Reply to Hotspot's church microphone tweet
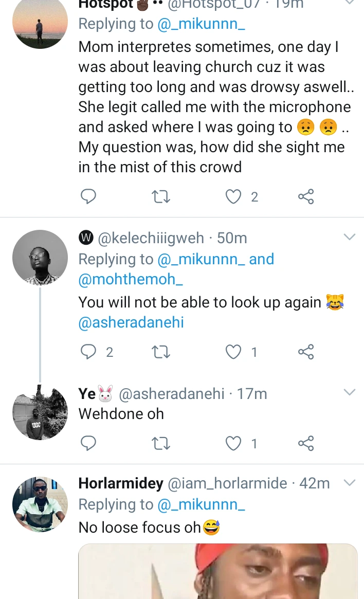Image resolution: width=364 pixels, height=599 pixels. coord(89,196)
